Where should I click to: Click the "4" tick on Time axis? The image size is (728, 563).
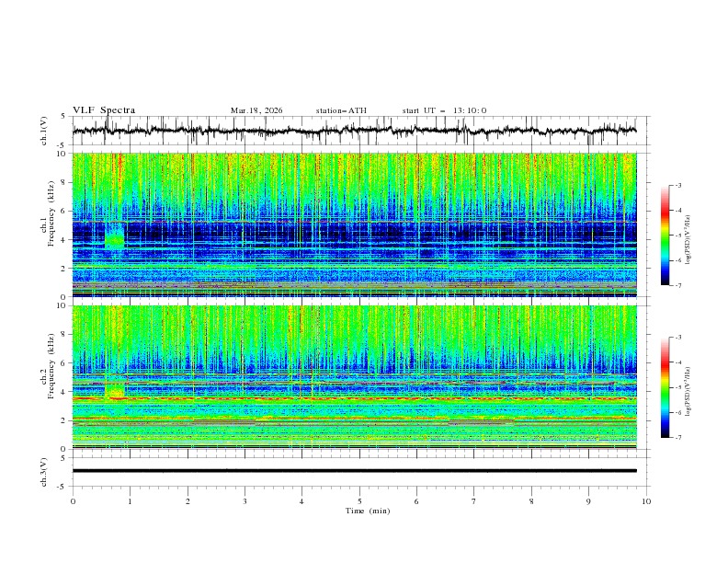301,501
